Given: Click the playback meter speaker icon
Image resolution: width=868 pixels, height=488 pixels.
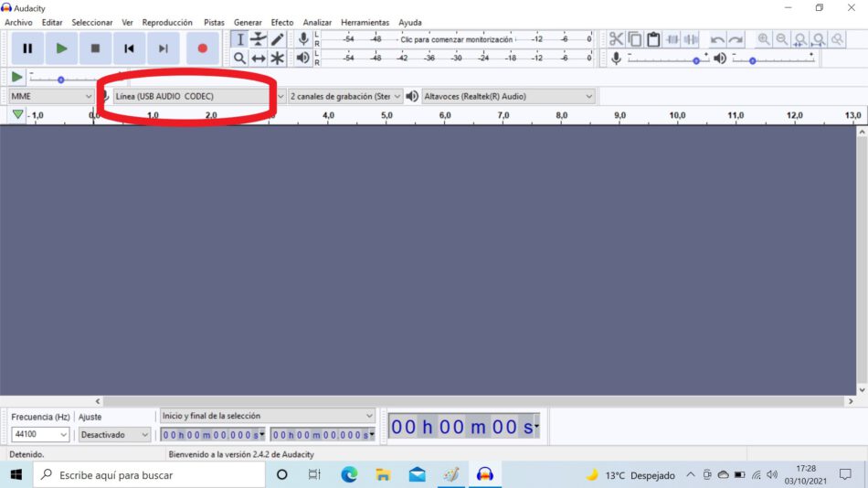Looking at the screenshot, I should (302, 58).
